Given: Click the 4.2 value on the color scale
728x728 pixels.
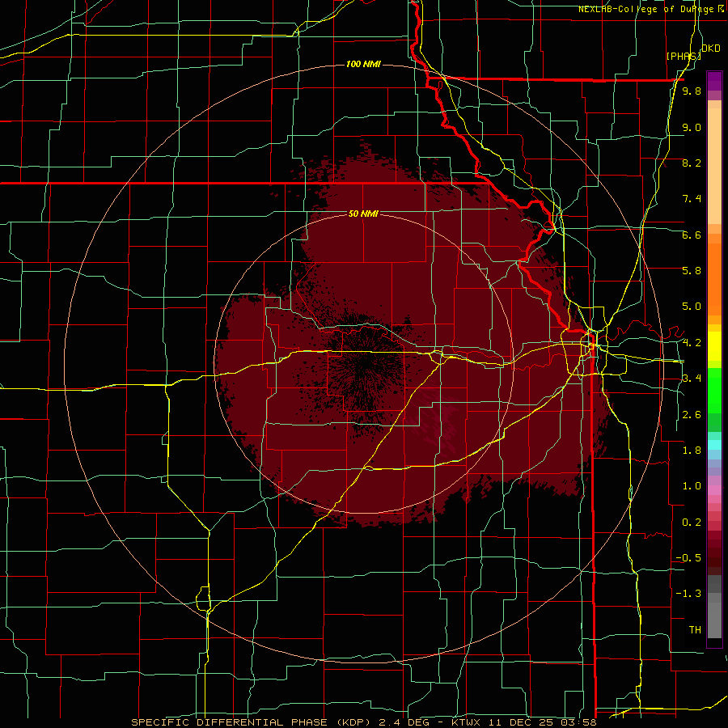Looking at the screenshot, I should 692,343.
